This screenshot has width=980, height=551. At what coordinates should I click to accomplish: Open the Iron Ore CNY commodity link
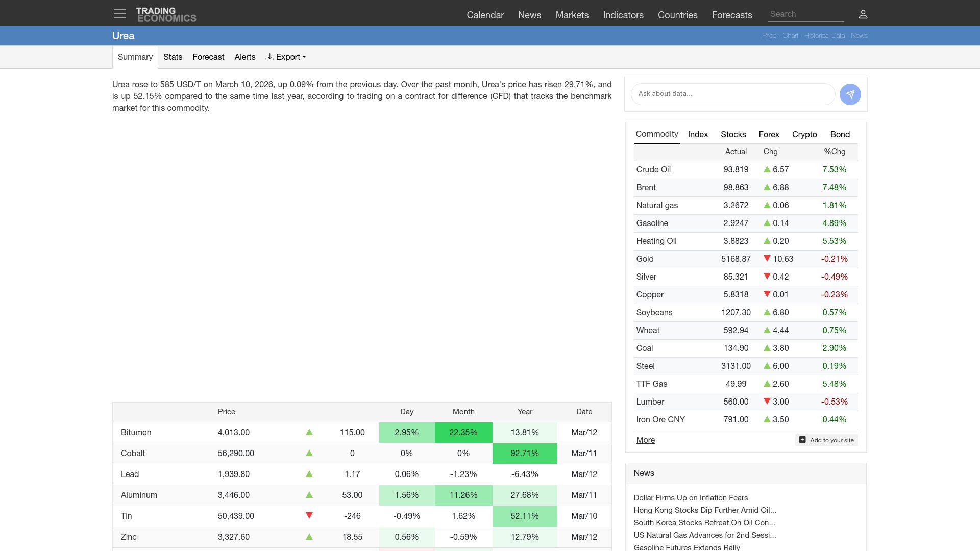[660, 419]
